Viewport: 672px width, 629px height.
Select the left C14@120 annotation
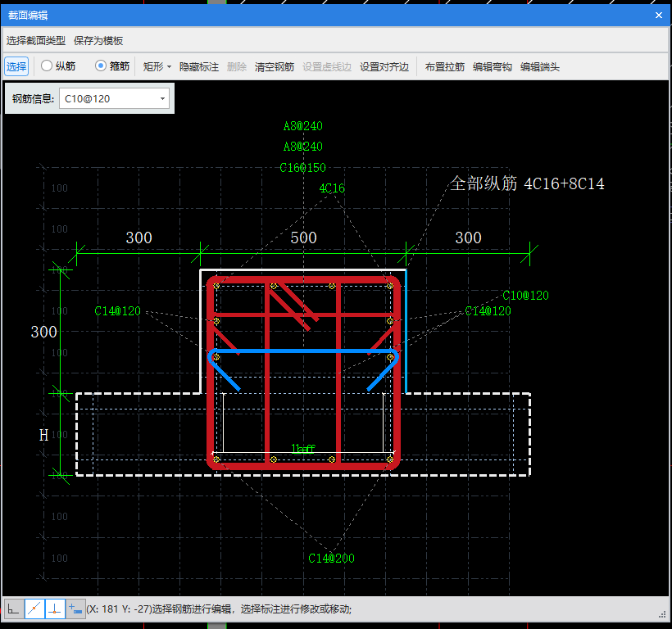[x=117, y=311]
